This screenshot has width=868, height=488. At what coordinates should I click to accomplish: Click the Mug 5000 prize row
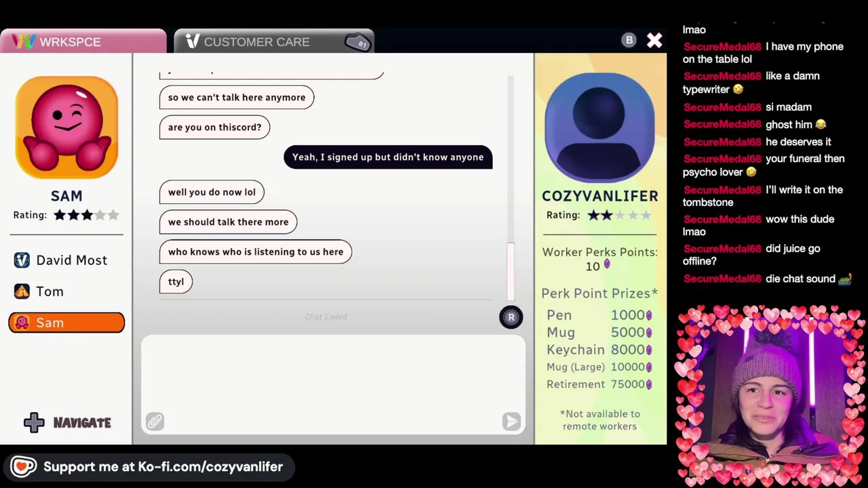(599, 332)
